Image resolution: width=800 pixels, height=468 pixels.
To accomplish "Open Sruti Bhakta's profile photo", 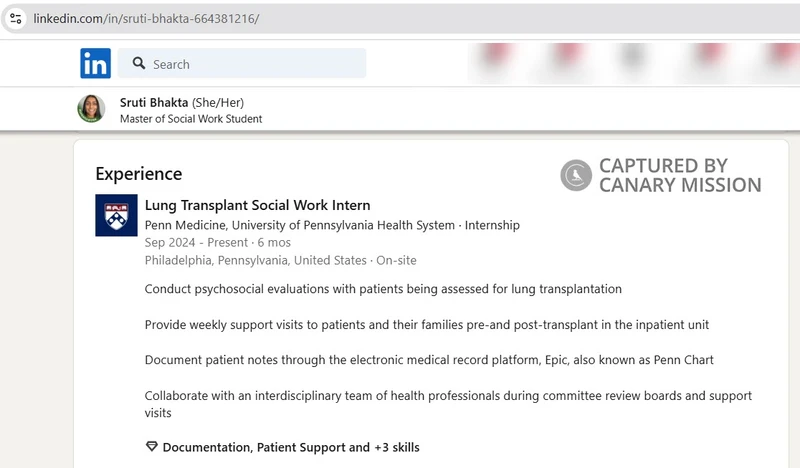I will click(91, 108).
